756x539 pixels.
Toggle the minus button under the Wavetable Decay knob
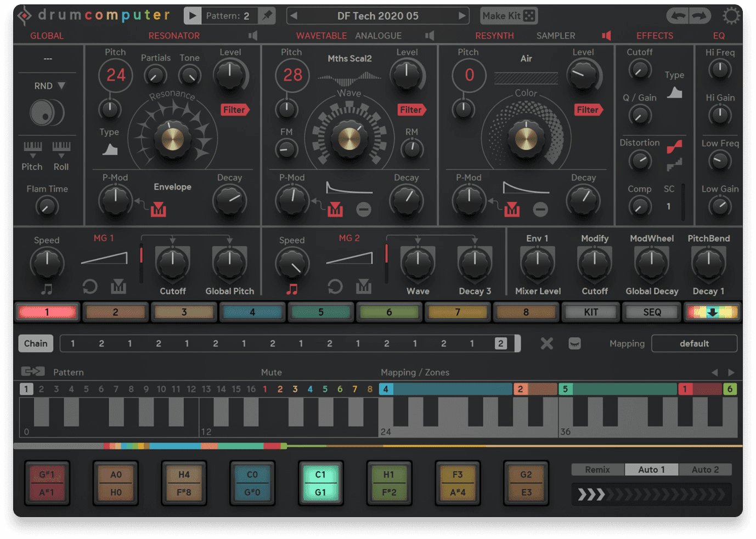pyautogui.click(x=363, y=209)
